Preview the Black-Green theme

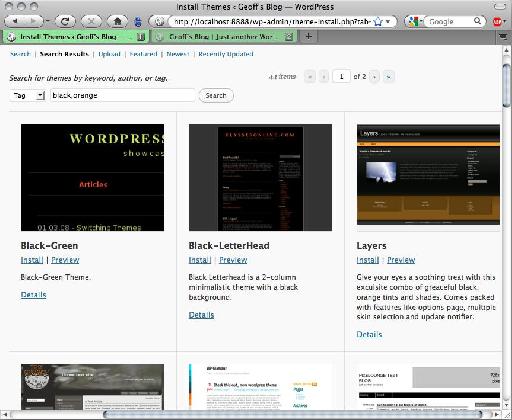(x=65, y=260)
